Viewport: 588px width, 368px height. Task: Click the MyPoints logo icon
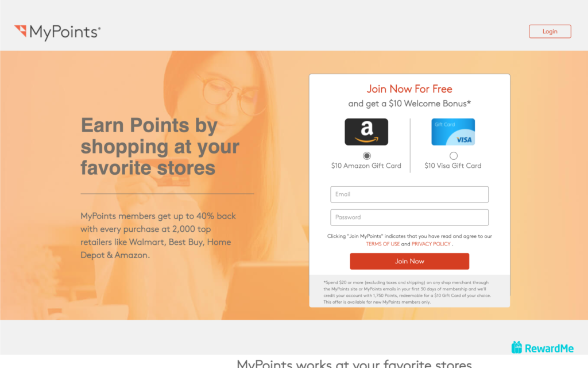pos(20,31)
